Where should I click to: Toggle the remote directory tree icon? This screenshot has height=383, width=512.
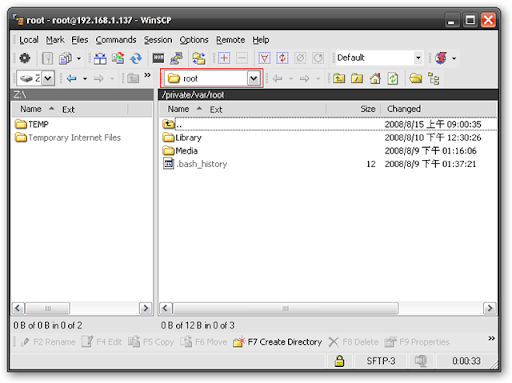click(x=433, y=79)
